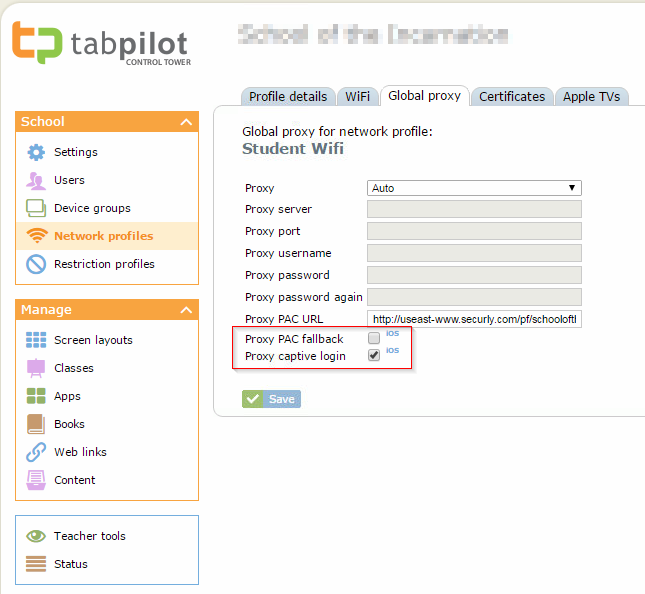Image resolution: width=645 pixels, height=594 pixels.
Task: Switch to the WiFi tab
Action: tap(357, 97)
